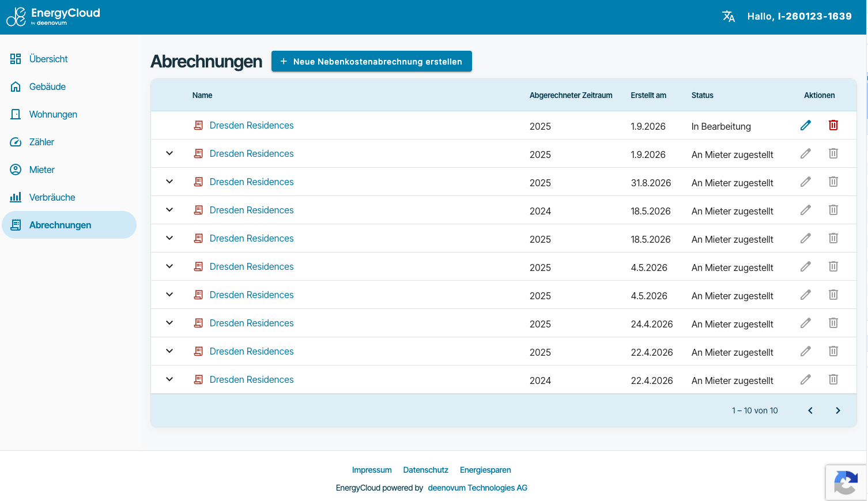Visit deenovum Technologies AG link
This screenshot has width=868, height=501.
point(478,488)
